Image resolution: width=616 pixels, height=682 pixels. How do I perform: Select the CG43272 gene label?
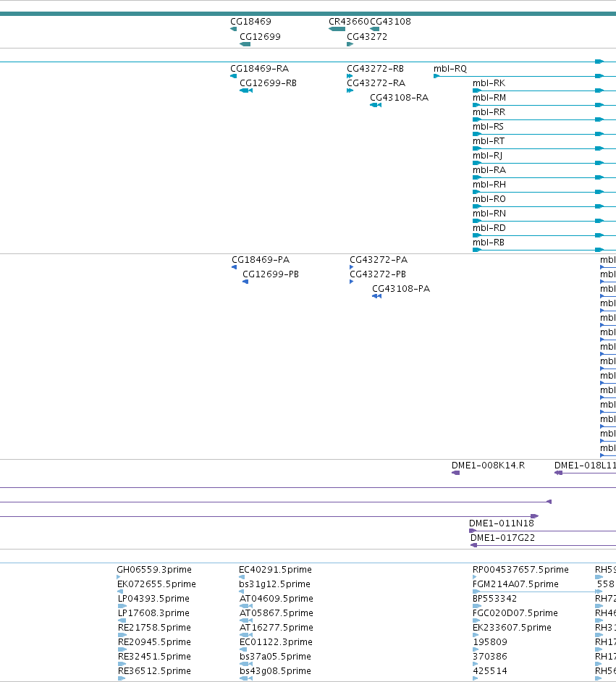tap(367, 36)
